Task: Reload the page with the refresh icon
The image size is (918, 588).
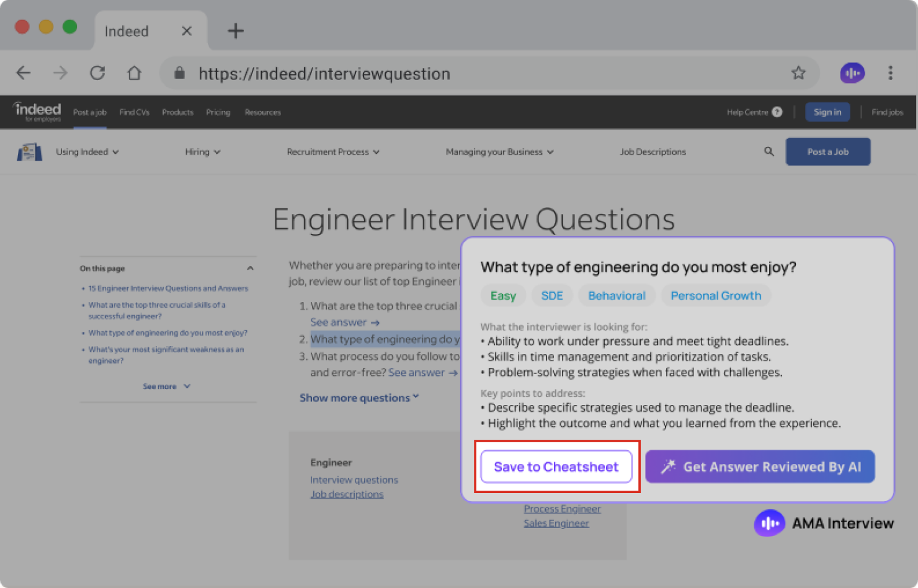Action: click(97, 73)
